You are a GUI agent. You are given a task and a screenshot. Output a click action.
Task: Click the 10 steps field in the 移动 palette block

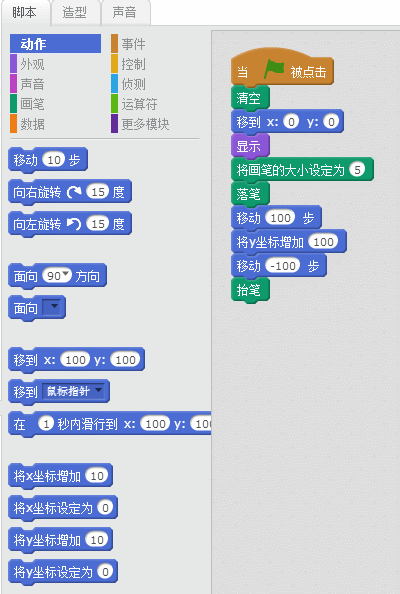pos(53,160)
